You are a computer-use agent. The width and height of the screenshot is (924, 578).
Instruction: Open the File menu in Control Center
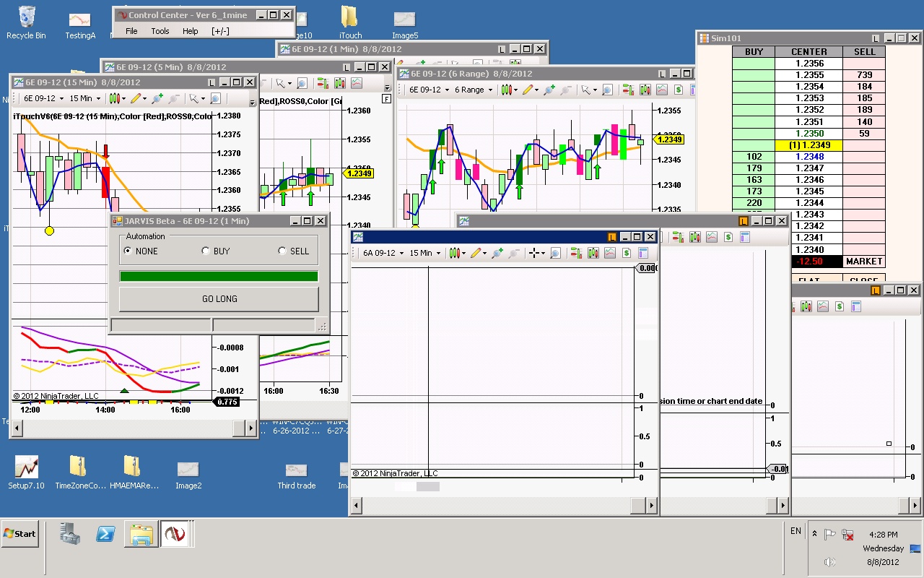pos(131,31)
